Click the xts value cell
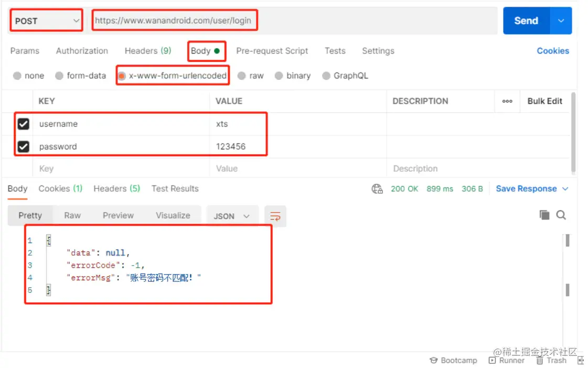 [298, 124]
